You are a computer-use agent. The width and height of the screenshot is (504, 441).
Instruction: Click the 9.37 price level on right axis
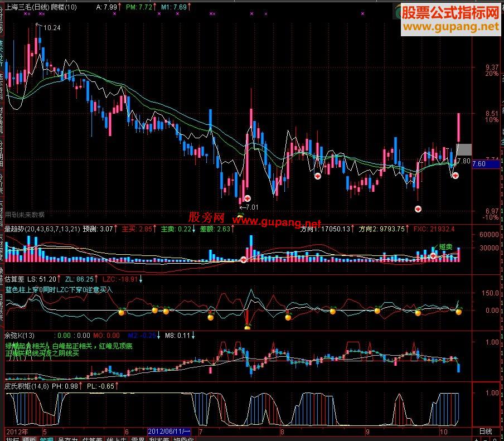492,67
